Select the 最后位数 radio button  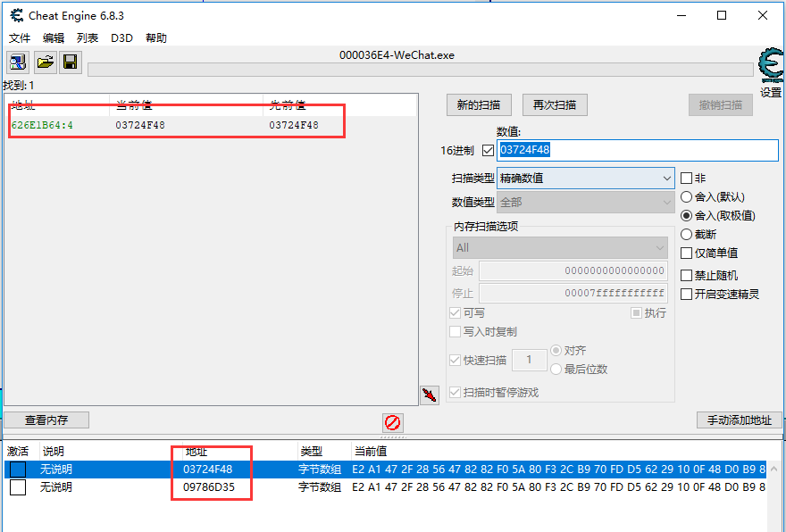click(x=556, y=370)
